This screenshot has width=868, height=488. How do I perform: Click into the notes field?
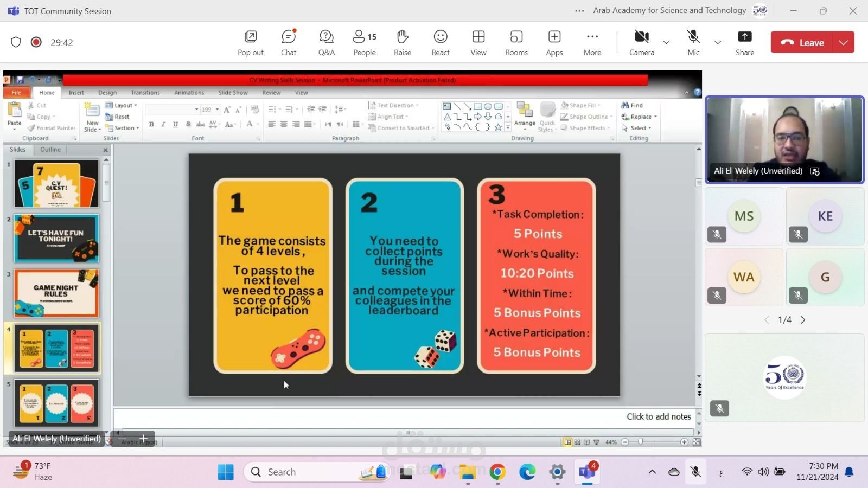[404, 416]
